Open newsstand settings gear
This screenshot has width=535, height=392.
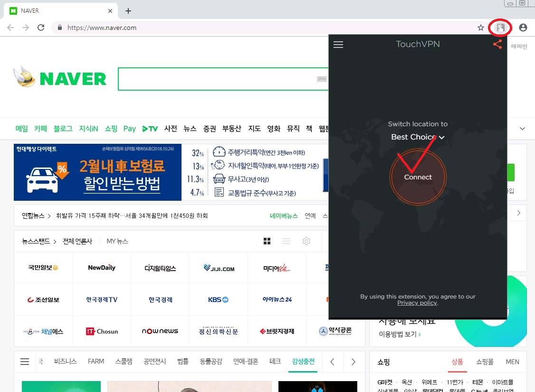click(x=306, y=242)
